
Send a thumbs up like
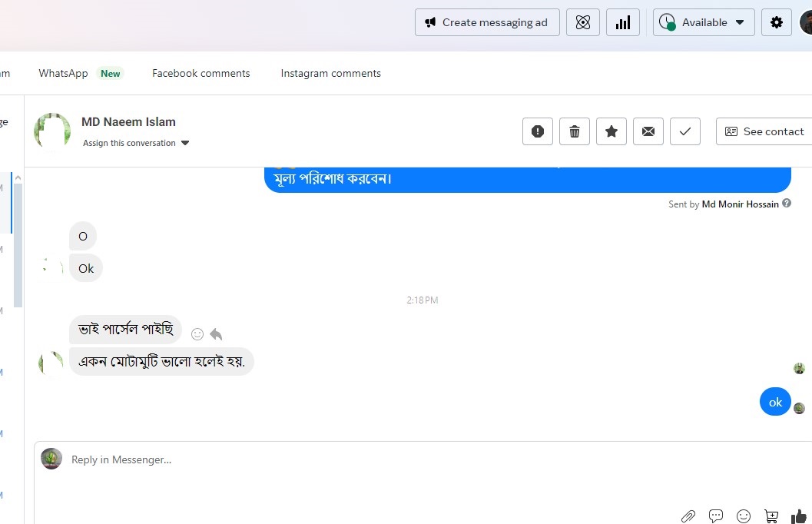[799, 516]
